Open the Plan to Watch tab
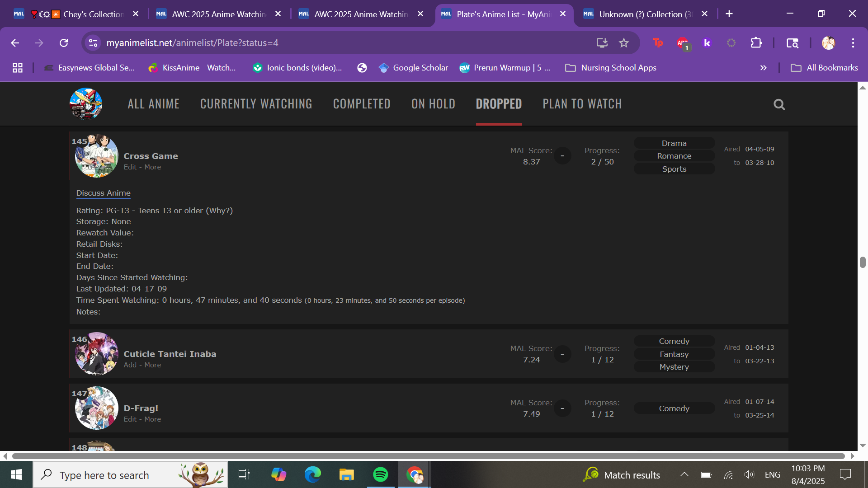 click(x=582, y=104)
